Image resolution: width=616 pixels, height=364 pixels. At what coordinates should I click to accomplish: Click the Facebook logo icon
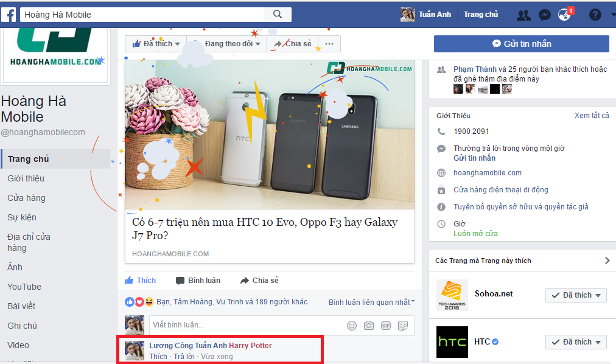9,15
